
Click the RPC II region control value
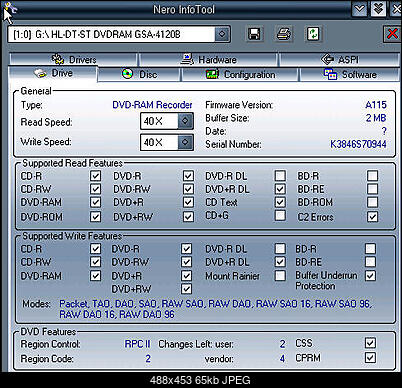[x=137, y=344]
